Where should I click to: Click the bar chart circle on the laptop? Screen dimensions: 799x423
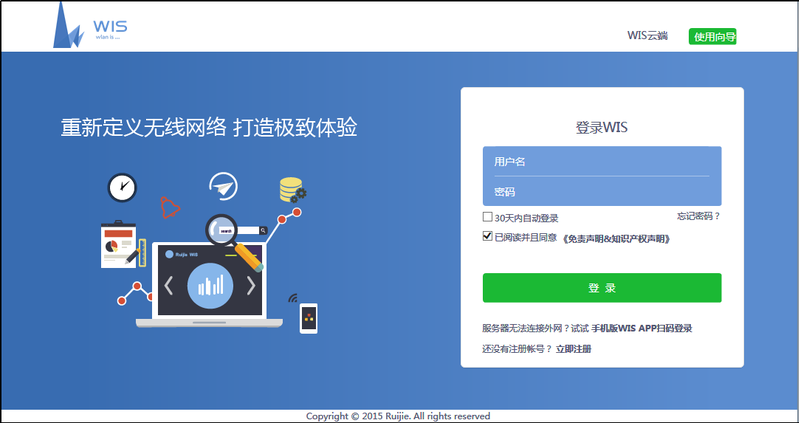(210, 285)
